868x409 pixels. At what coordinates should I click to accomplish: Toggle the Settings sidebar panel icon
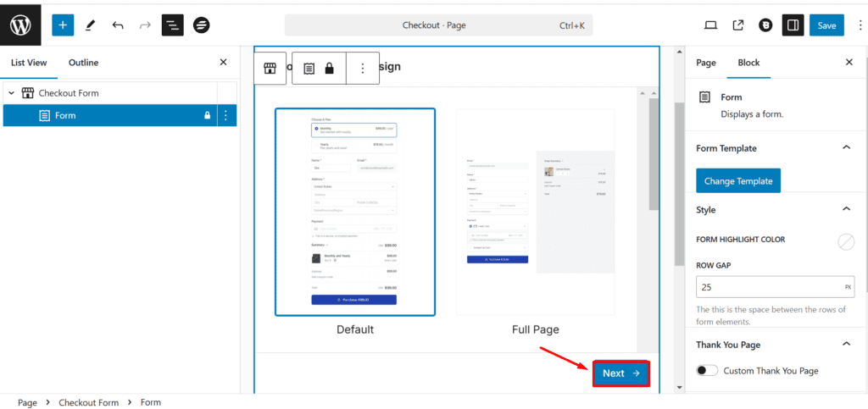pyautogui.click(x=793, y=25)
